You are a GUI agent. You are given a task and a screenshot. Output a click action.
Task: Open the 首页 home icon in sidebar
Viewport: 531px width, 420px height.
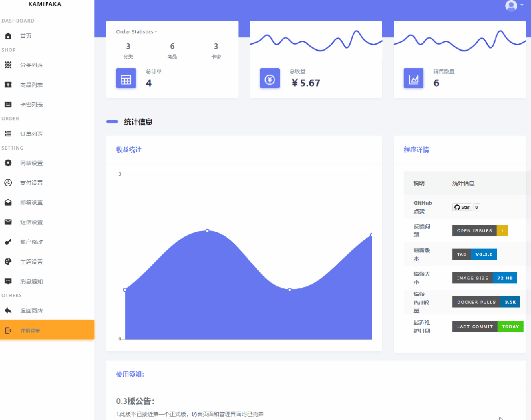[8, 36]
